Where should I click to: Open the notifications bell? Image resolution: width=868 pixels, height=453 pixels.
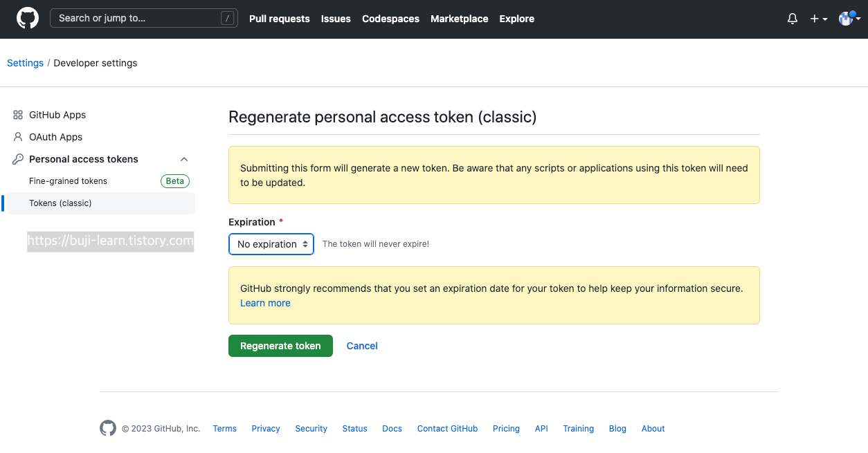tap(793, 19)
